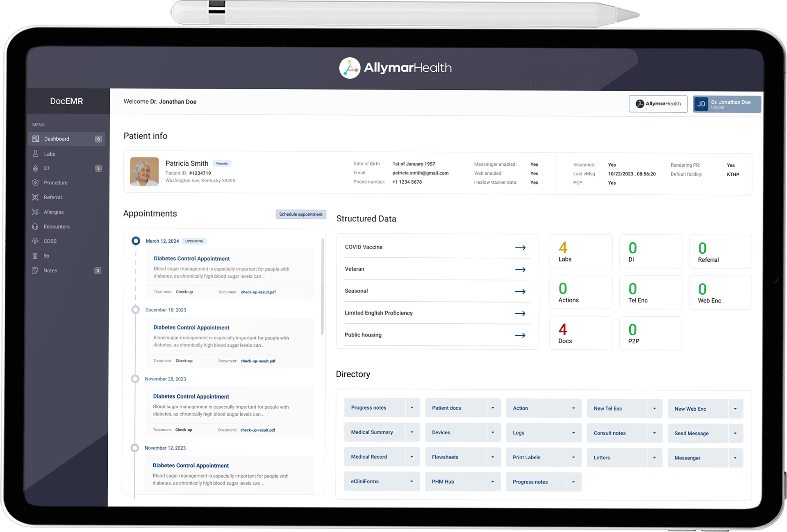Click the Labs flask icon in sidebar
787x532 pixels.
pyautogui.click(x=36, y=154)
